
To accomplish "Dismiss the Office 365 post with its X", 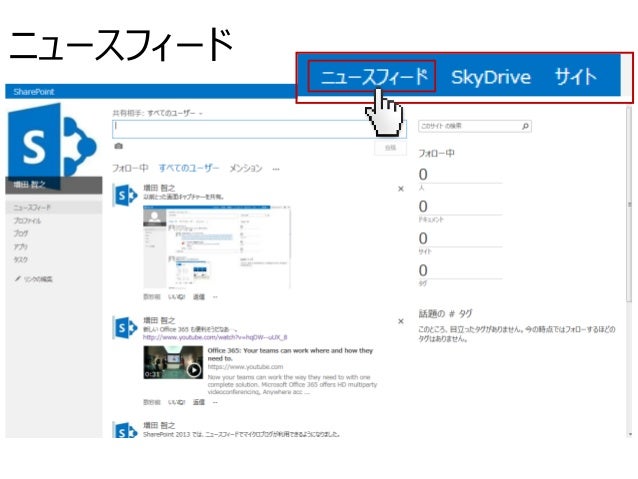I will click(401, 321).
